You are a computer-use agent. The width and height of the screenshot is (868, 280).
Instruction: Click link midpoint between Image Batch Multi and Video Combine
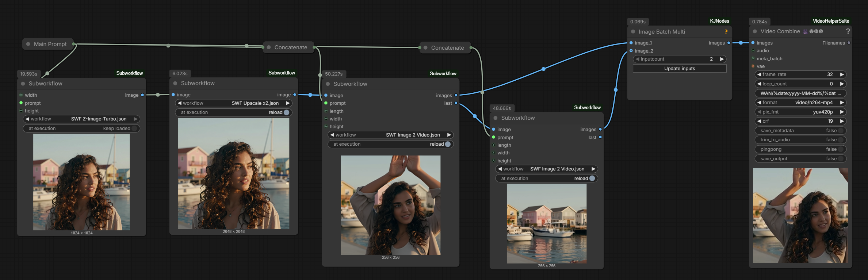coord(741,43)
